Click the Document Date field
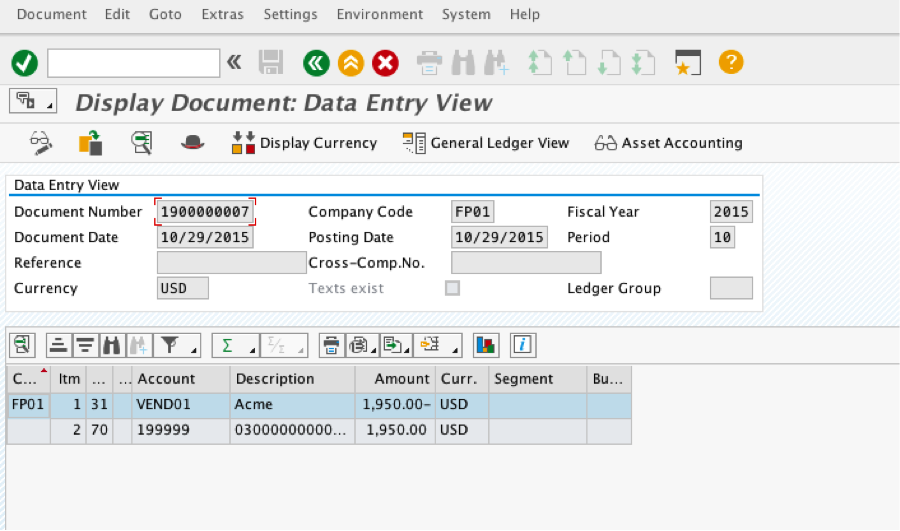The image size is (900, 531). point(205,237)
